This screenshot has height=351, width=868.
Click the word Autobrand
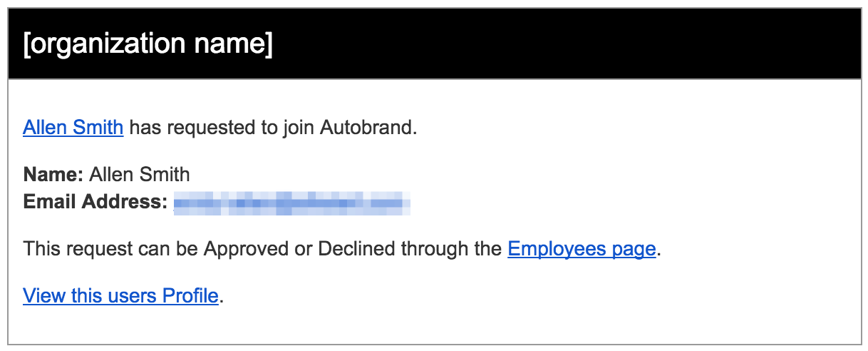pyautogui.click(x=368, y=128)
